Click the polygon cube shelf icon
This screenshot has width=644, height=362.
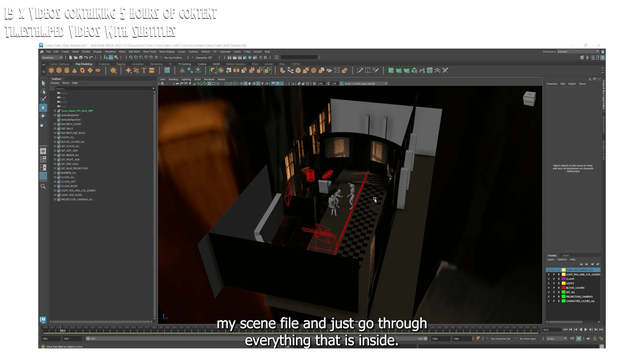click(59, 70)
